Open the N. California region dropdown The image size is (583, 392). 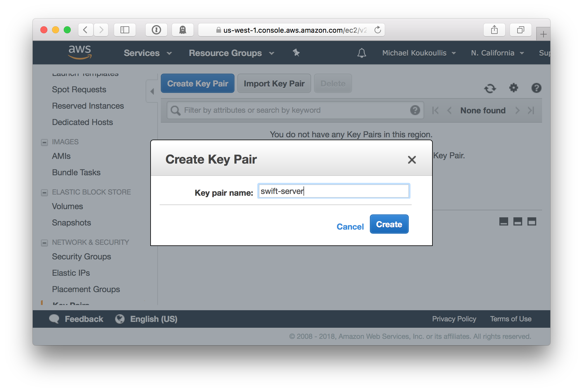[x=497, y=53]
